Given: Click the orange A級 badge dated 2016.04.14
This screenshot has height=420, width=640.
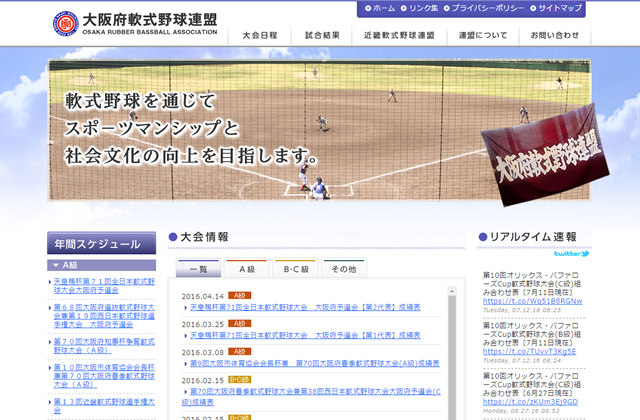Looking at the screenshot, I should tap(239, 296).
